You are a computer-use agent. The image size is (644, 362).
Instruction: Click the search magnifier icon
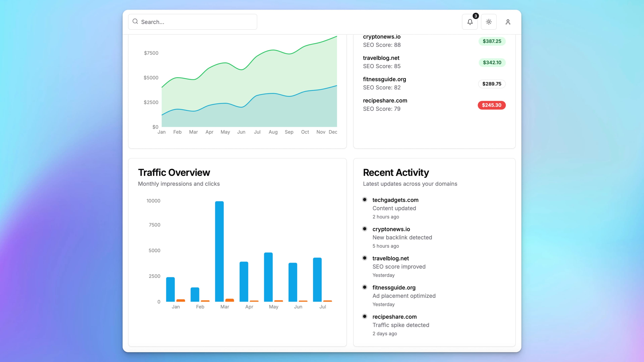(x=135, y=21)
